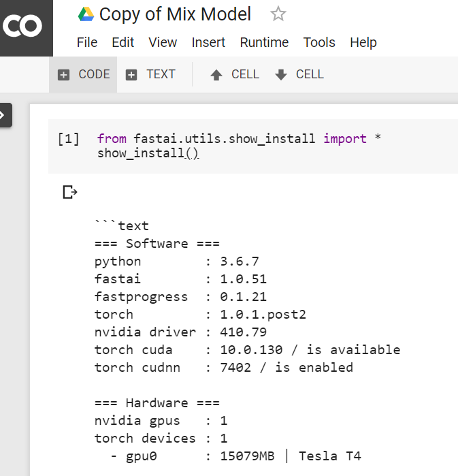Run the cell via [1] indicator
This screenshot has width=458, height=476.
pos(68,140)
